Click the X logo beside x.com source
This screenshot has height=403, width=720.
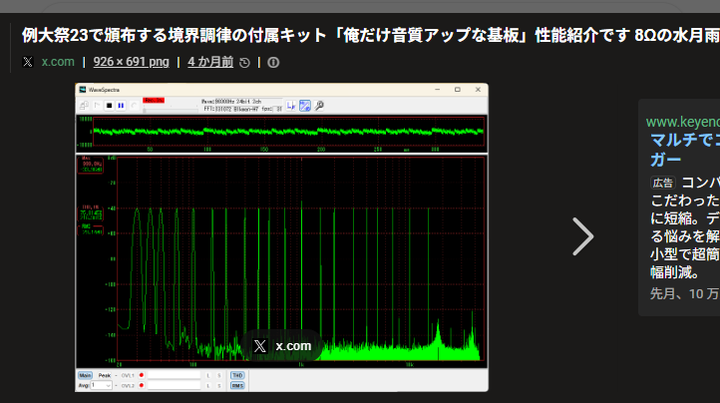point(28,62)
